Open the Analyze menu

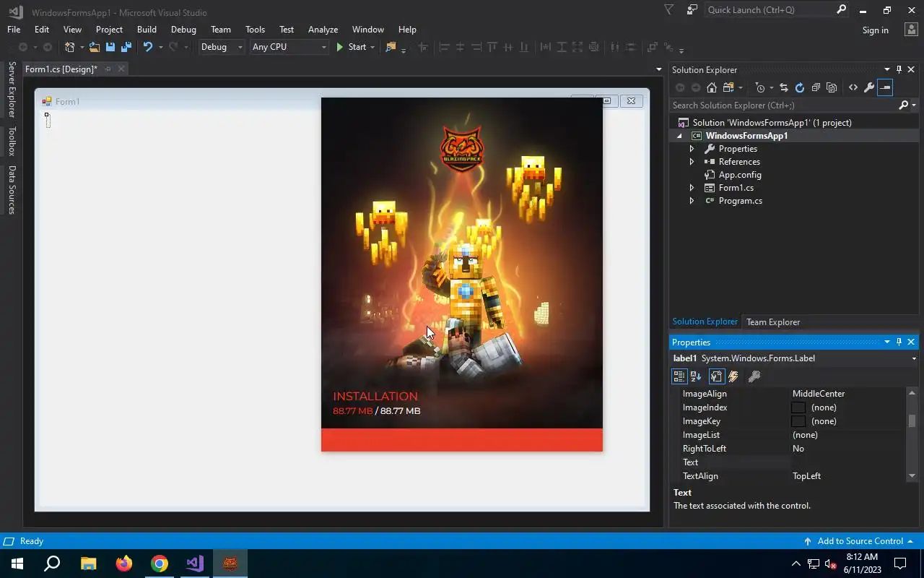point(323,30)
